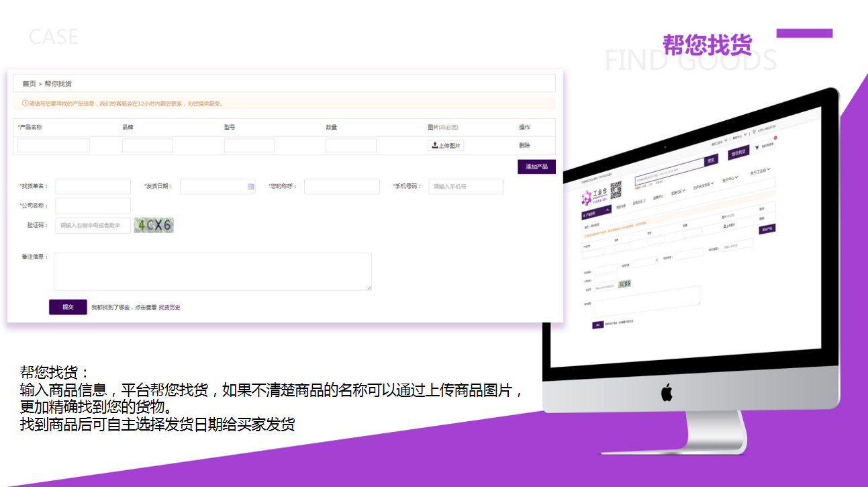Click the QR code on the monitor screen
The width and height of the screenshot is (868, 487).
[616, 190]
